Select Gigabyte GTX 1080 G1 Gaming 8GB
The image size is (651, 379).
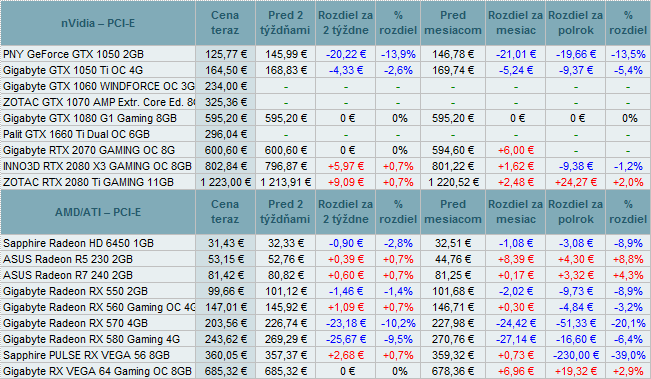90,118
